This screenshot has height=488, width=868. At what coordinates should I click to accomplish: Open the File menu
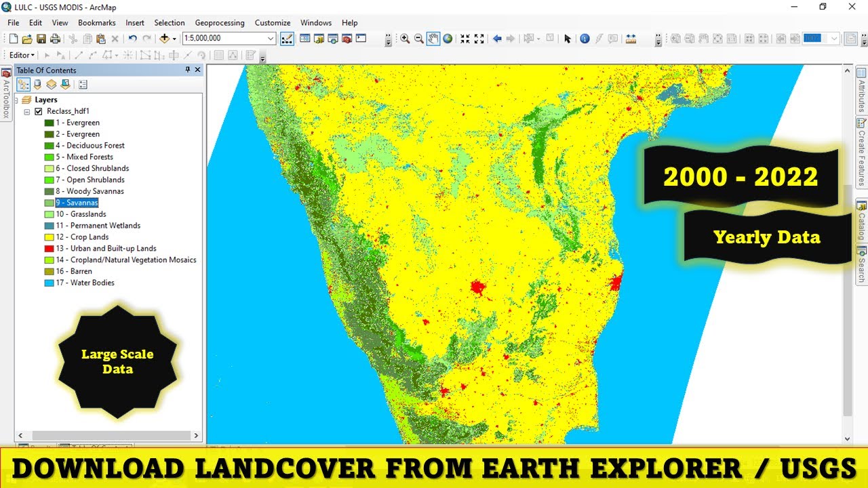tap(13, 22)
